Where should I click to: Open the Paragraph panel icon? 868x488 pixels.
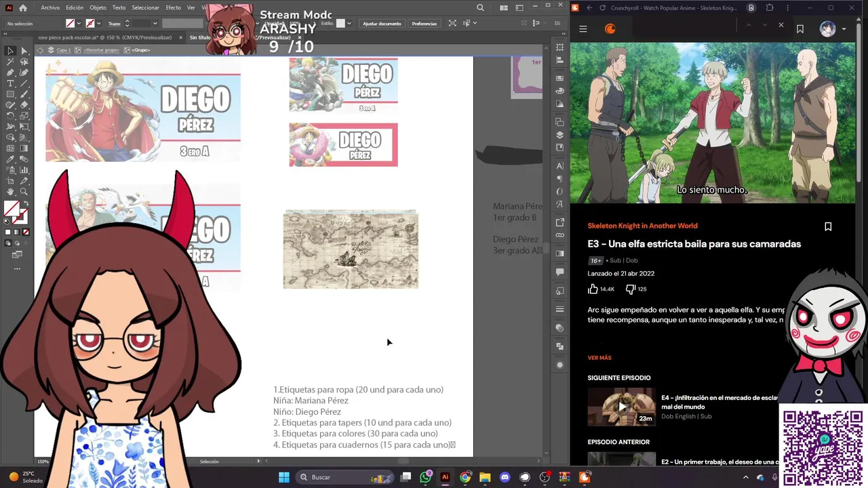pyautogui.click(x=559, y=179)
